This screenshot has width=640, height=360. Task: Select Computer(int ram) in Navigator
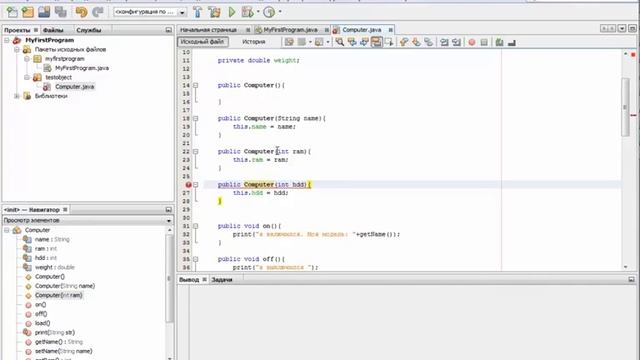pyautogui.click(x=58, y=295)
